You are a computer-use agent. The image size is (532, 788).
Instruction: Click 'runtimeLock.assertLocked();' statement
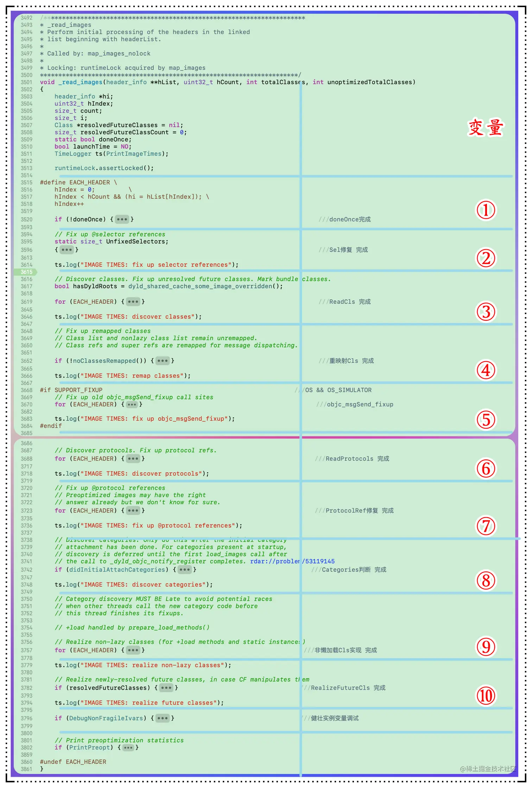click(104, 168)
